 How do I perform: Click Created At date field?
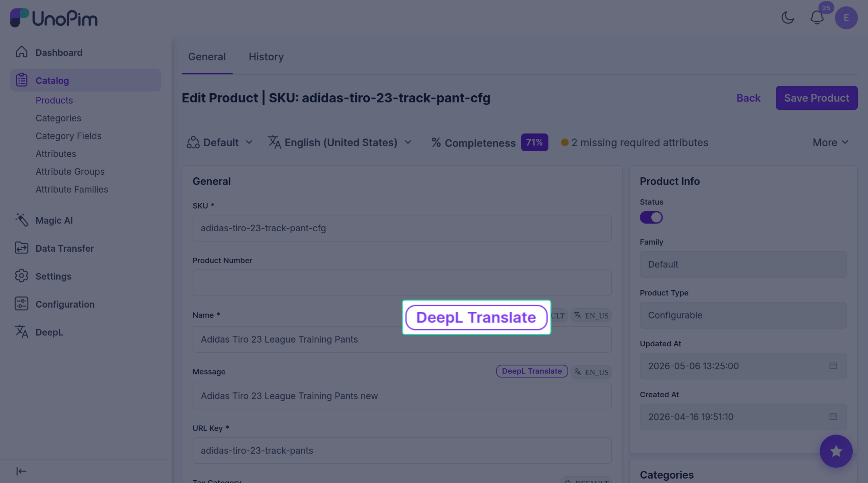[x=743, y=417]
